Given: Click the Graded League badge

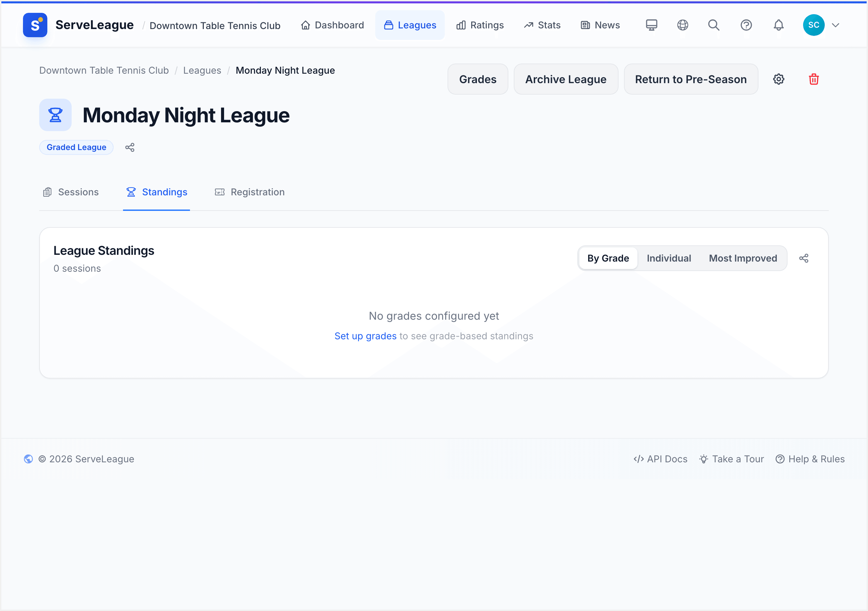Looking at the screenshot, I should 76,147.
